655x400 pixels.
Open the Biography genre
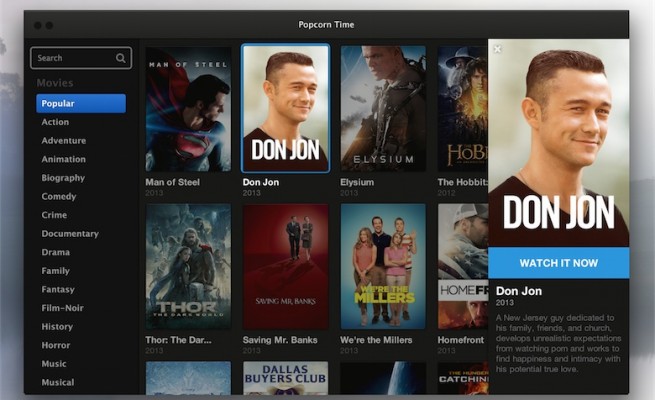(63, 178)
